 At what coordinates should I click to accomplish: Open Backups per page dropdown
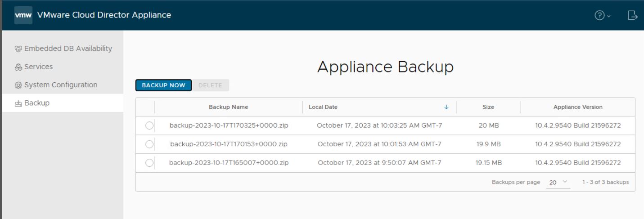click(x=559, y=182)
